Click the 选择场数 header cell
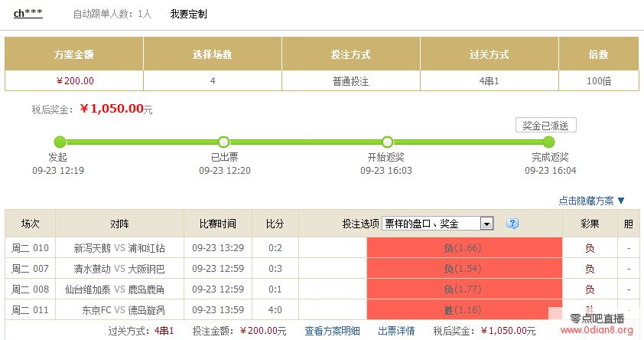Image resolution: width=644 pixels, height=340 pixels. tap(213, 54)
